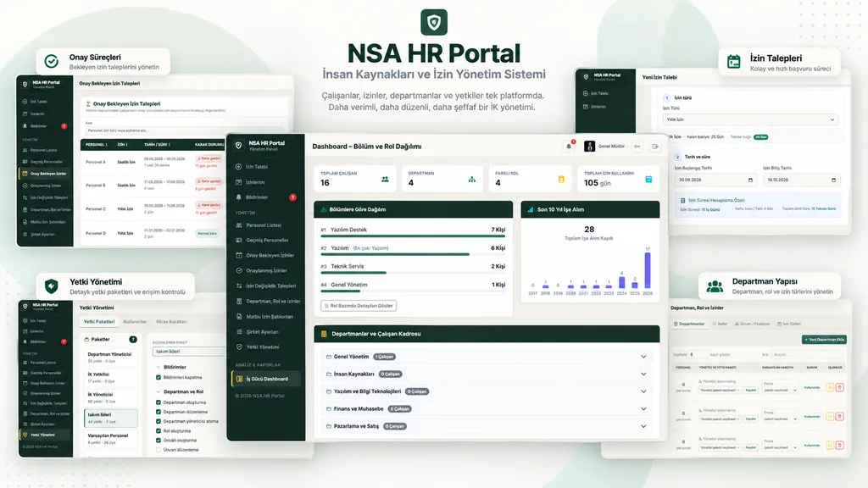This screenshot has width=868, height=488.
Task: Check Ünvan düzenleme permission
Action: 159,450
